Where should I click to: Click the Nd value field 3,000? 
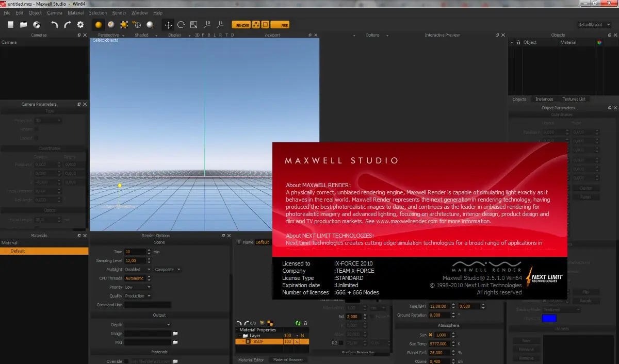click(x=352, y=317)
